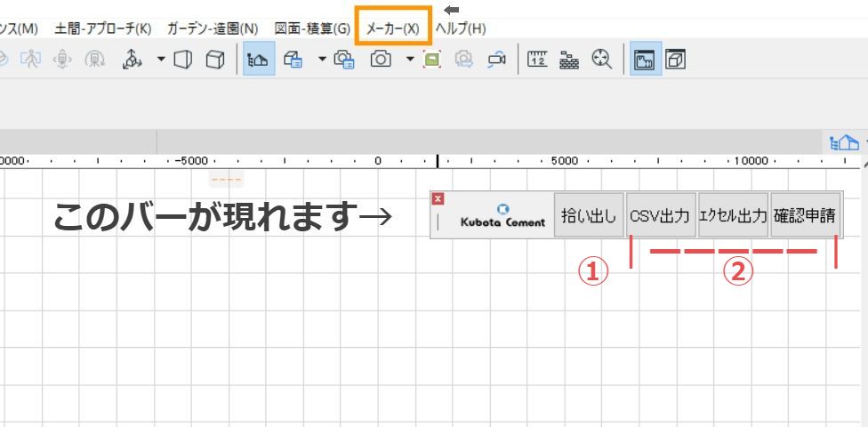Open the ヘルプ(H) menu
This screenshot has height=427, width=868.
click(x=461, y=28)
